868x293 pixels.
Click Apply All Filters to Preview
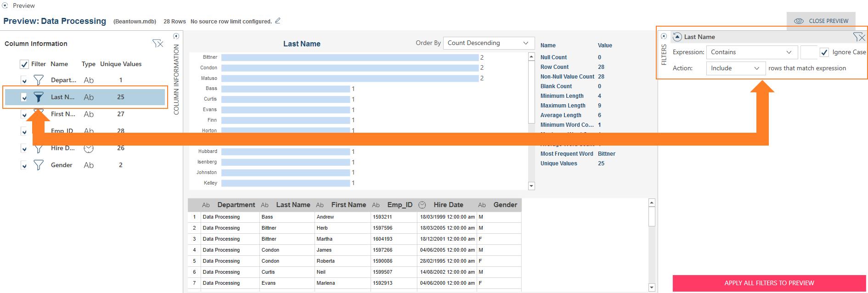[x=769, y=283]
